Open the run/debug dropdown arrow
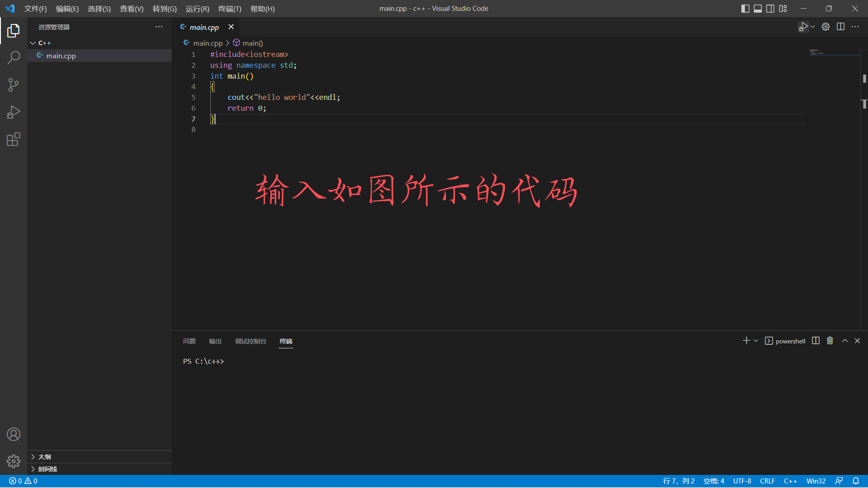The height and width of the screenshot is (488, 868). (x=813, y=27)
